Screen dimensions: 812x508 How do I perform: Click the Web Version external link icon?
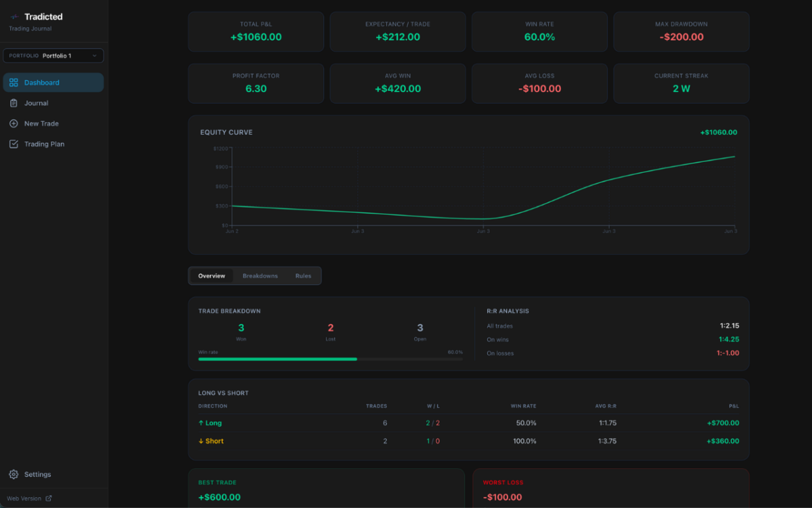pyautogui.click(x=49, y=499)
